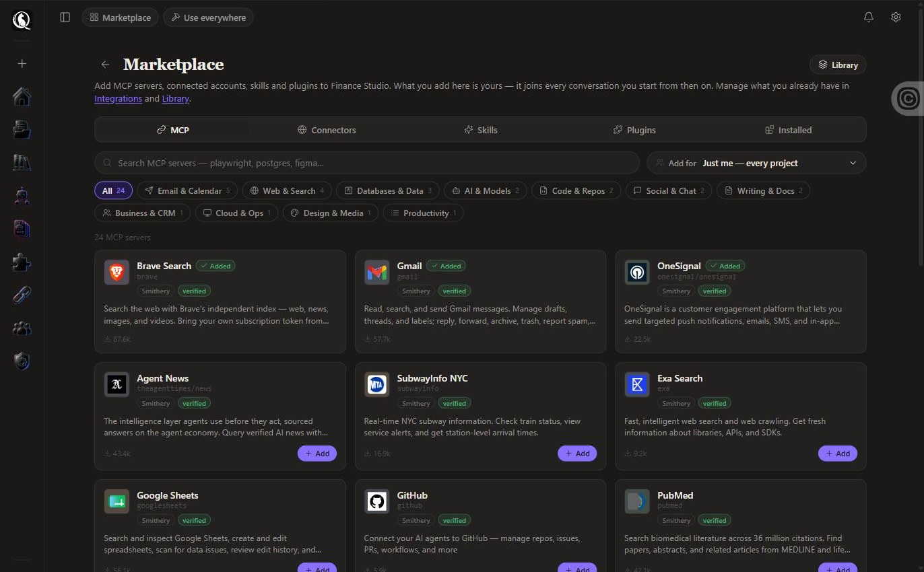Click the Google Sheets logo icon

click(117, 501)
